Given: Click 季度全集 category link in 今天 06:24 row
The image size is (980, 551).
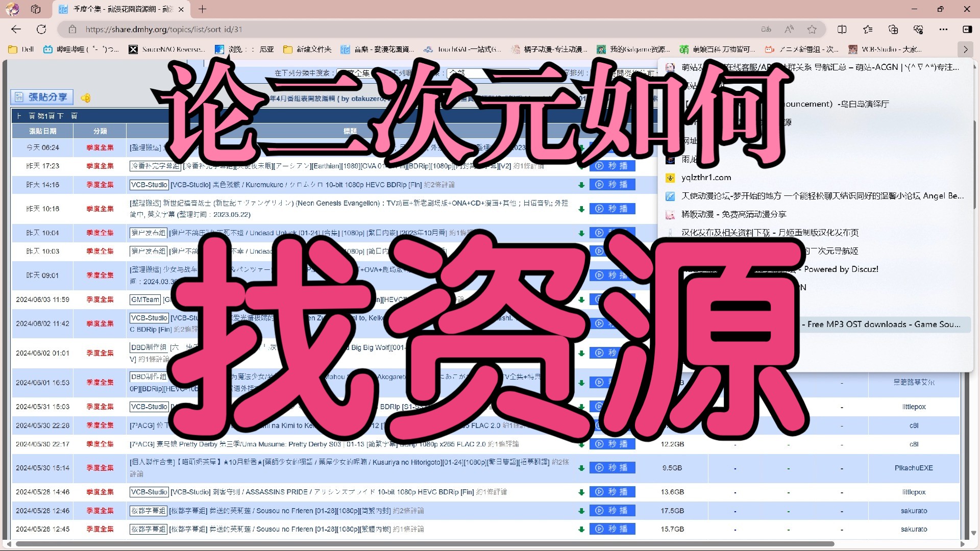Looking at the screenshot, I should pos(100,147).
